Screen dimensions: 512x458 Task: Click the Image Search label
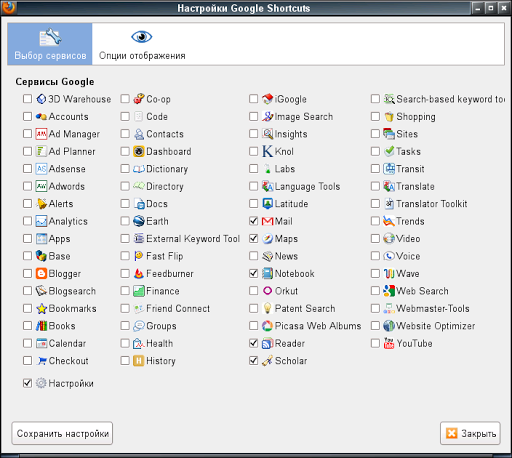pyautogui.click(x=304, y=117)
